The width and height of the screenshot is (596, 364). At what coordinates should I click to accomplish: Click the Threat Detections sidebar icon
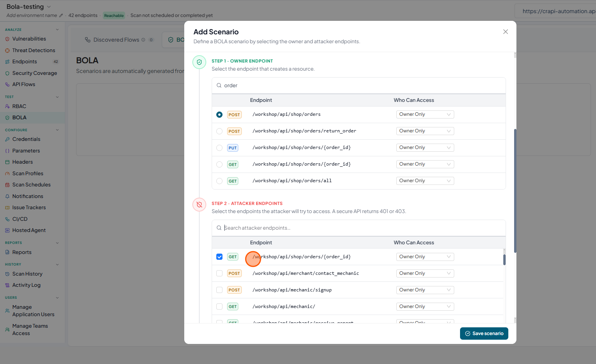[7, 51]
